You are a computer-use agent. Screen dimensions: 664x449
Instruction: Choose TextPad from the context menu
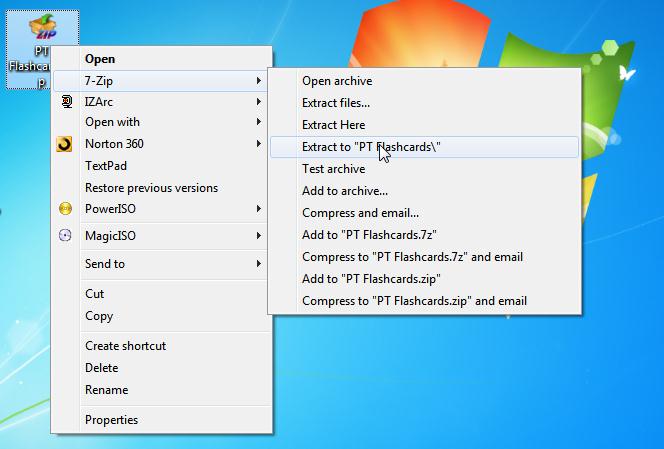[x=161, y=166]
